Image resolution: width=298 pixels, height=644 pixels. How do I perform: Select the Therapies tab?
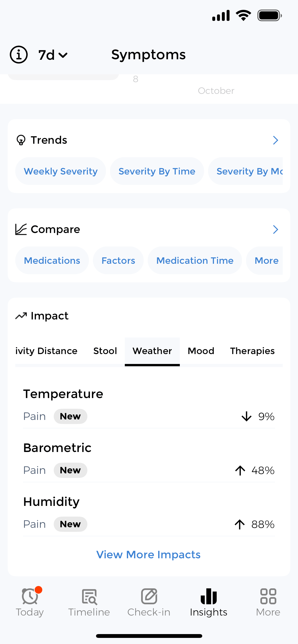tap(252, 351)
